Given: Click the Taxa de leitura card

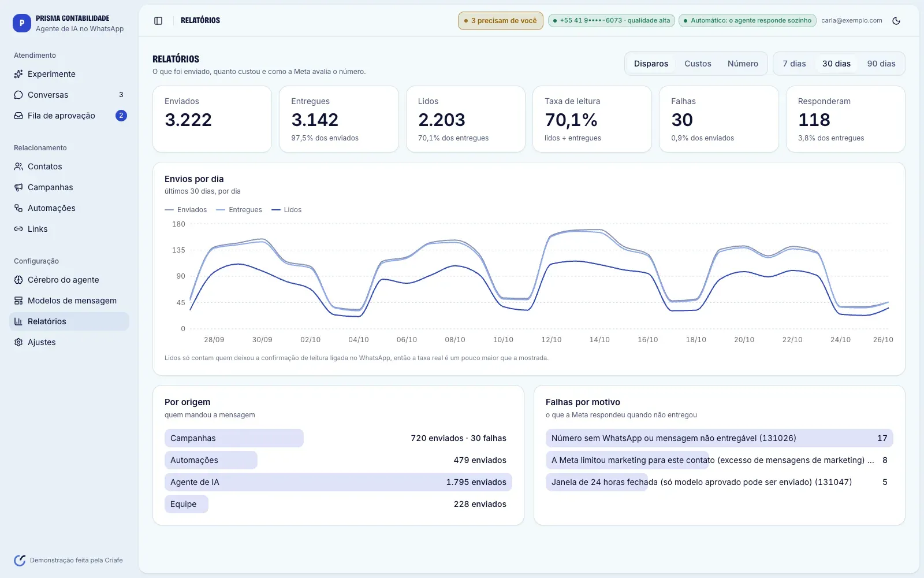Looking at the screenshot, I should point(592,119).
